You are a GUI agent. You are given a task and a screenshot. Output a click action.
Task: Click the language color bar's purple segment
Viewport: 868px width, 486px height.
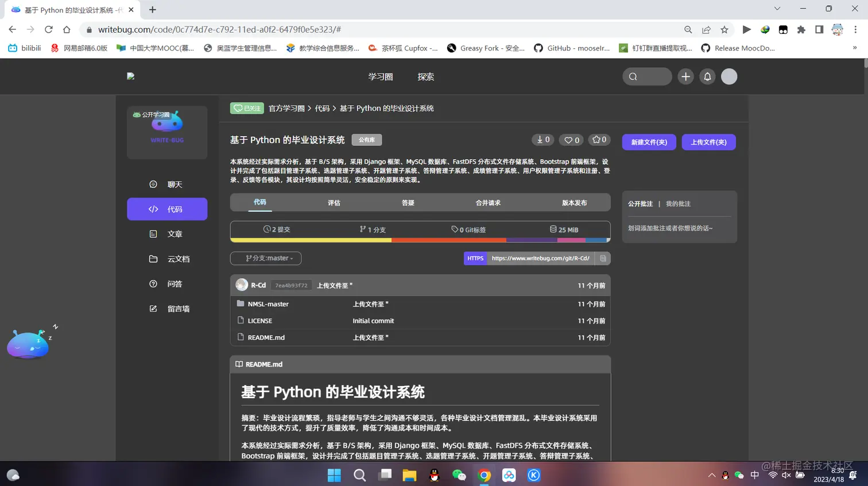point(532,240)
